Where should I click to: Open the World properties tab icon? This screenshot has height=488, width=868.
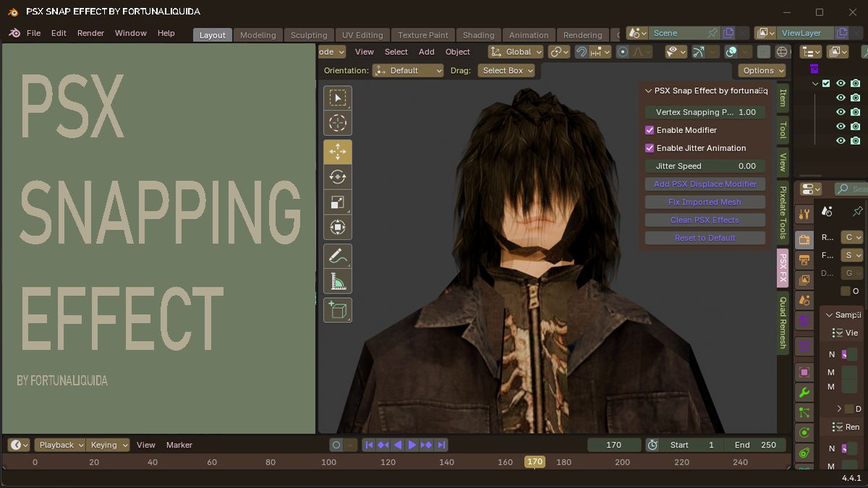804,320
